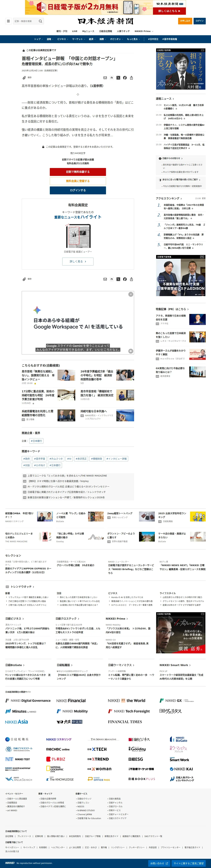Open the 日経ビジネス section heading
The width and height of the screenshot is (211, 868).
point(14,619)
